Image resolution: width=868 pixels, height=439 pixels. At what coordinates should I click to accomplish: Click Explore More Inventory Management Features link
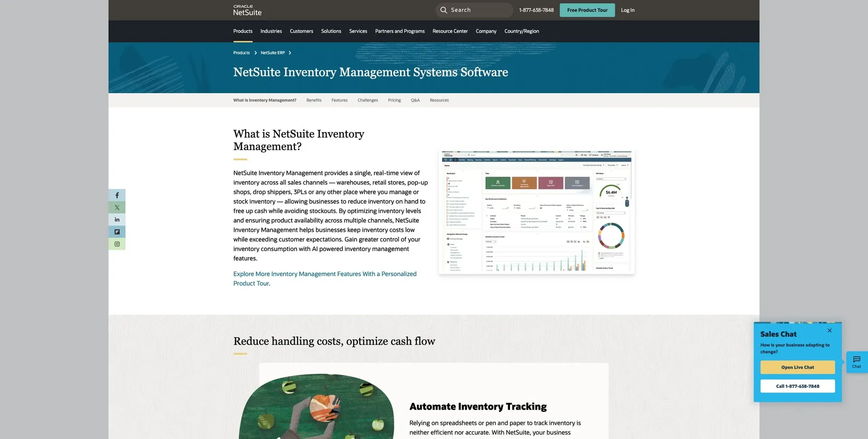325,279
